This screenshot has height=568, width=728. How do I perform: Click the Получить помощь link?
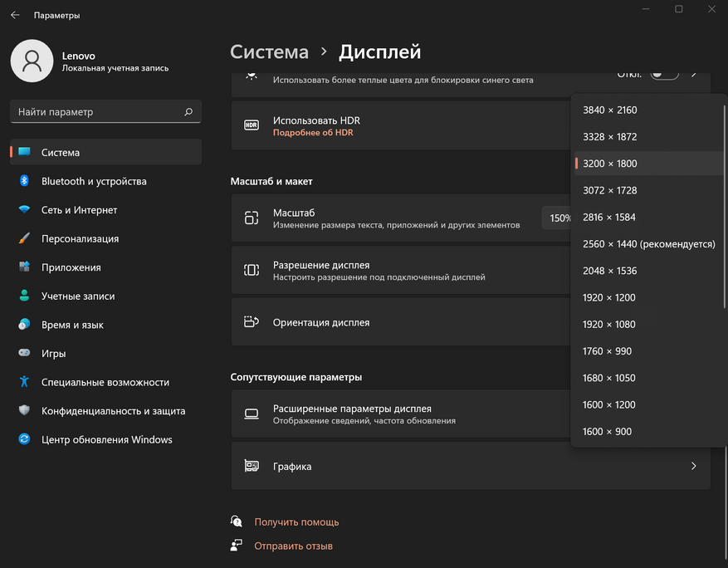click(x=296, y=522)
